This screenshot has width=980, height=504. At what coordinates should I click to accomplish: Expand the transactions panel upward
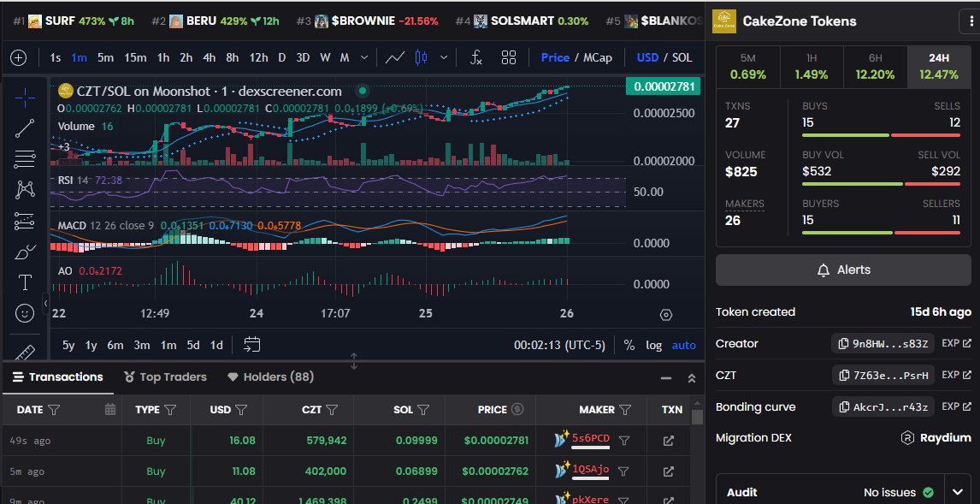pyautogui.click(x=692, y=378)
